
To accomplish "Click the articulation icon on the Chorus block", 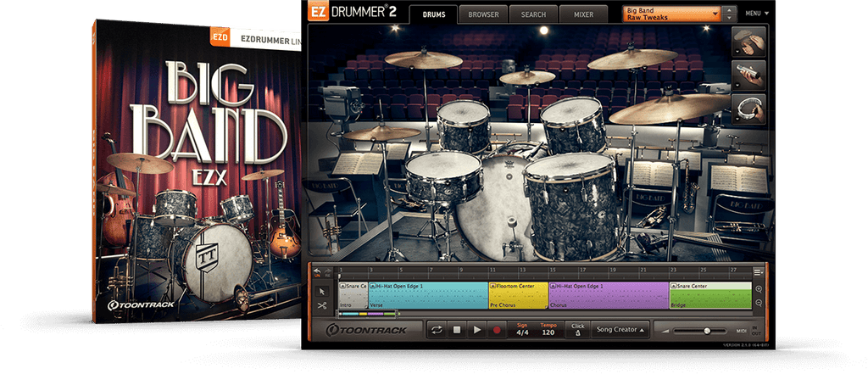I will click(x=553, y=286).
